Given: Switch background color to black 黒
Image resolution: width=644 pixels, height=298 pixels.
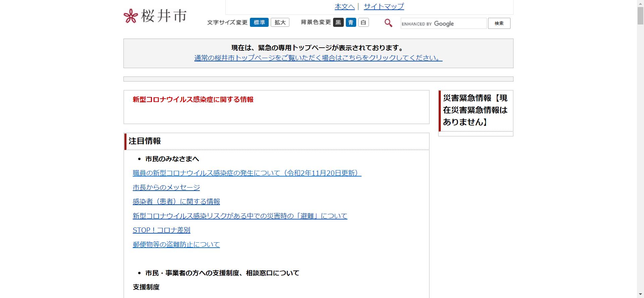Looking at the screenshot, I should pyautogui.click(x=338, y=22).
